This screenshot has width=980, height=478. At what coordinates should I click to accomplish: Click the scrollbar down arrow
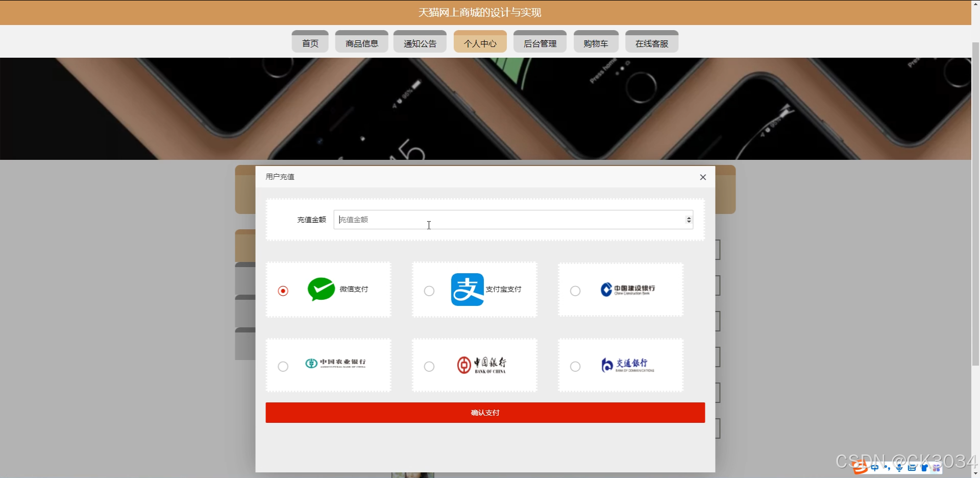tap(975, 473)
